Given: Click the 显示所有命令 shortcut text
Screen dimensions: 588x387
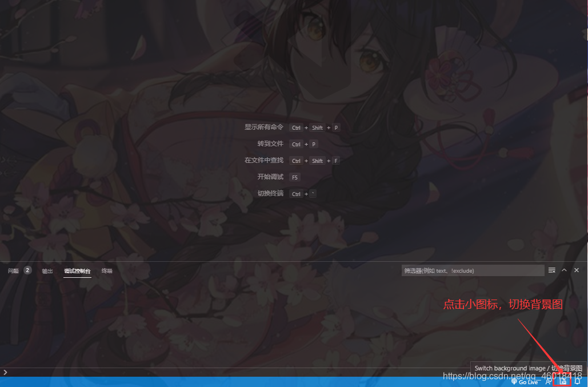Looking at the screenshot, I should (264, 127).
